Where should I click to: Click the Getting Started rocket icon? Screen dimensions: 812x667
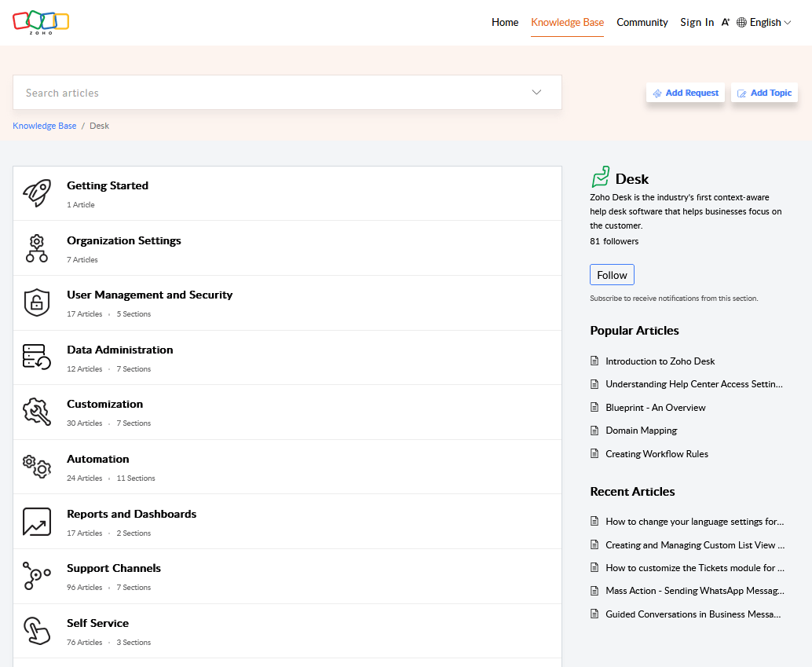[x=37, y=193]
